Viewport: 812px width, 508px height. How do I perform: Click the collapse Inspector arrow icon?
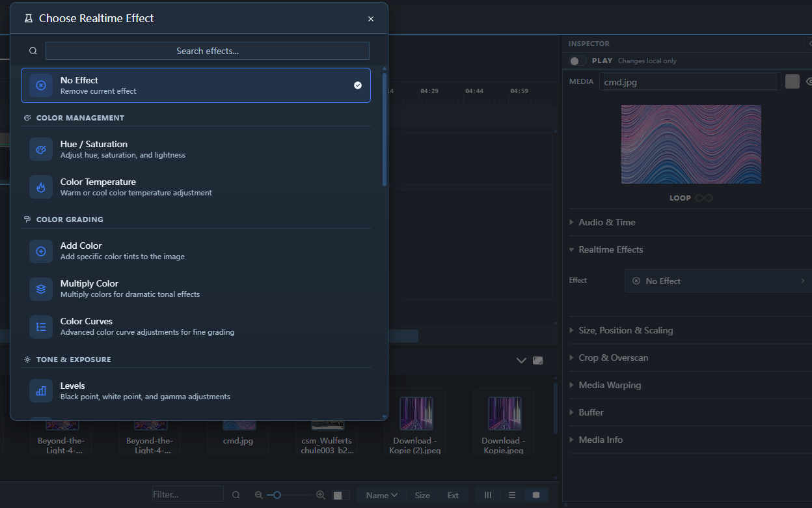click(x=807, y=44)
